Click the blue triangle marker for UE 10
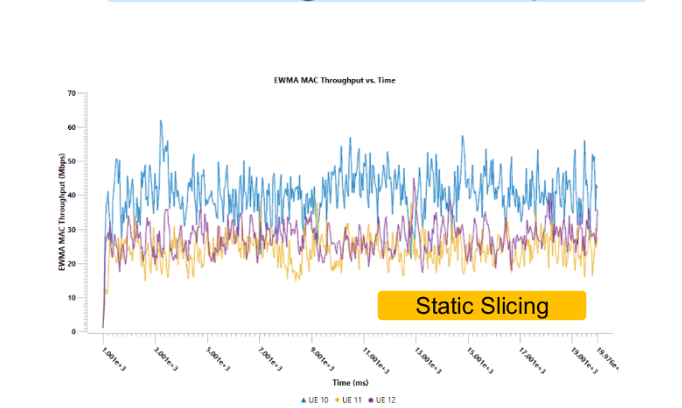This screenshot has height=408, width=682. [x=303, y=399]
